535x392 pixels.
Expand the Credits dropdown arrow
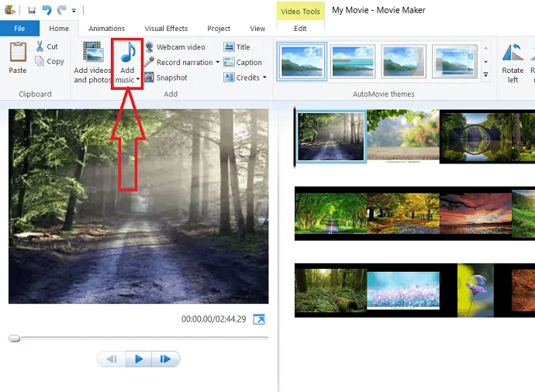[x=264, y=77]
